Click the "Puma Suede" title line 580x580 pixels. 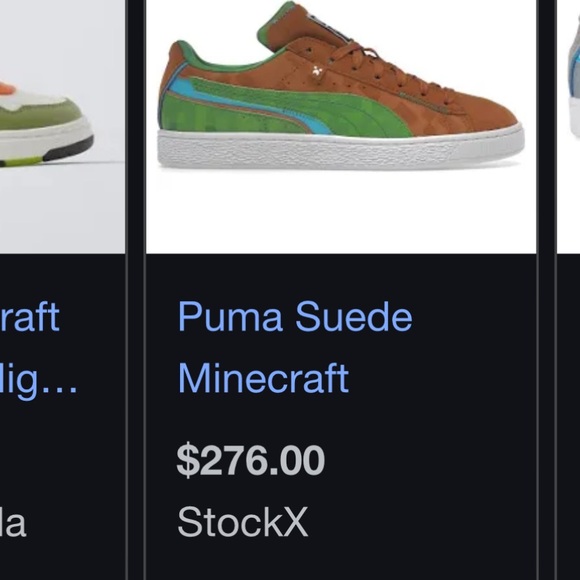click(x=295, y=316)
